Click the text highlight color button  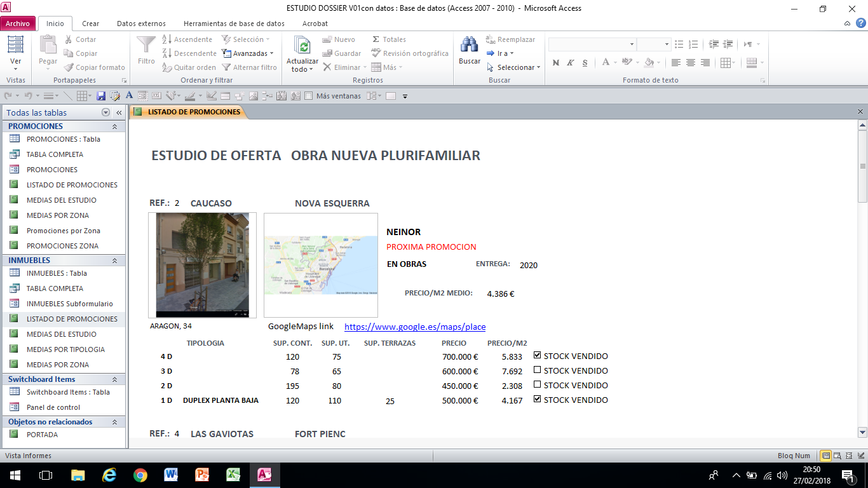tap(627, 62)
